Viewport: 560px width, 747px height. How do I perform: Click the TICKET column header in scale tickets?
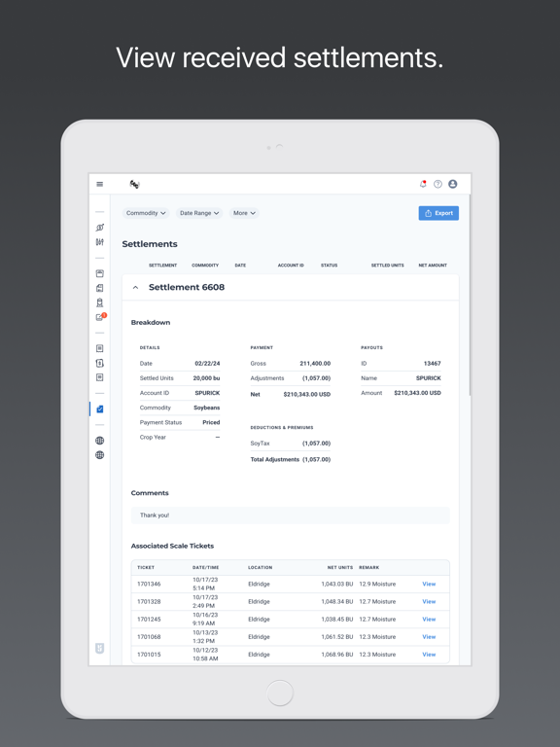pyautogui.click(x=146, y=567)
